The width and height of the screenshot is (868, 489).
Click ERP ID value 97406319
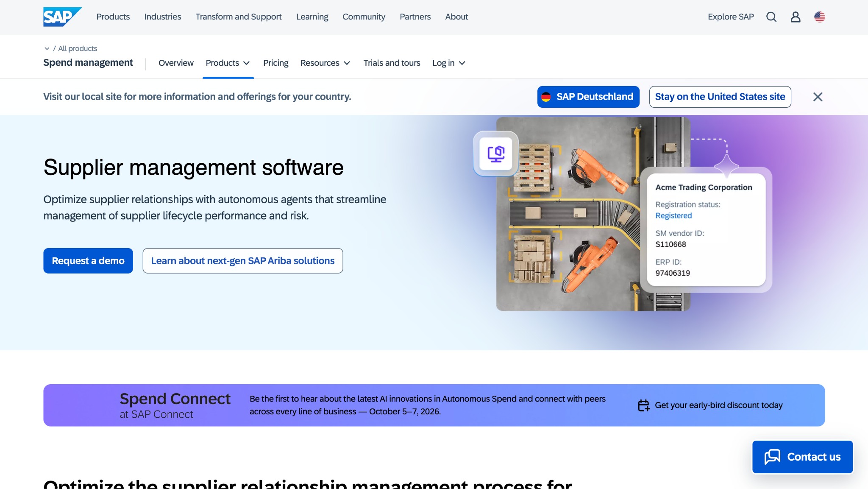tap(673, 273)
